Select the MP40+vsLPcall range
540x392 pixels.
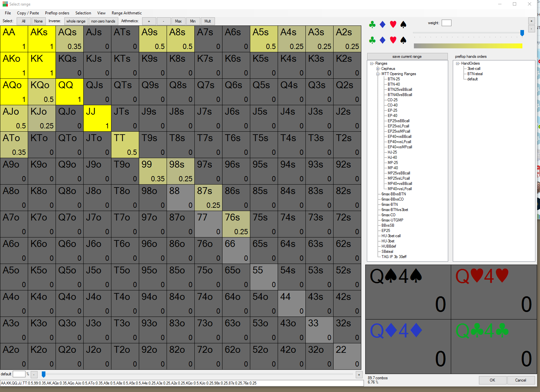point(400,189)
